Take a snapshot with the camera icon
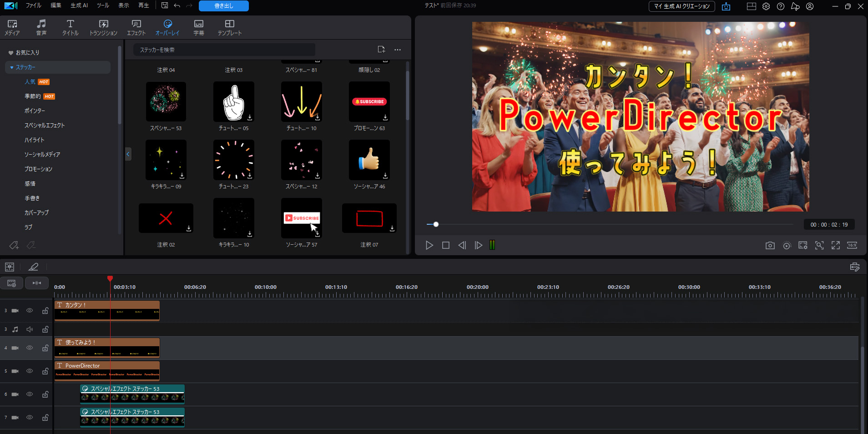This screenshot has height=434, width=868. (770, 246)
